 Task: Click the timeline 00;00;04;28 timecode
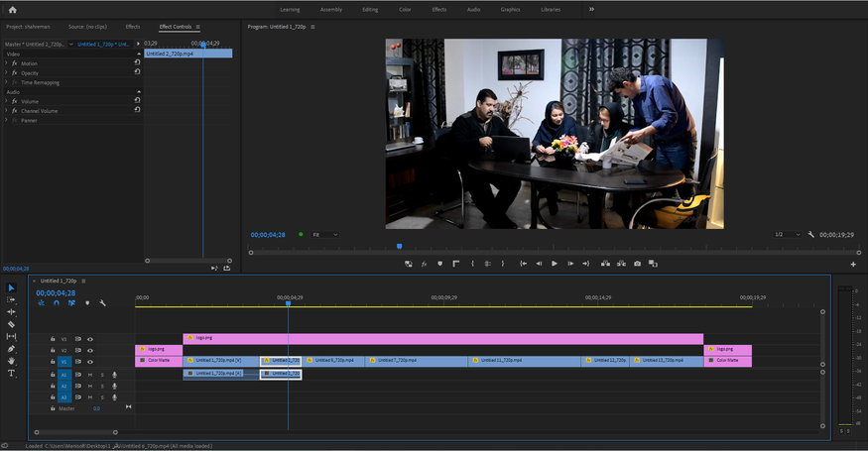56,293
